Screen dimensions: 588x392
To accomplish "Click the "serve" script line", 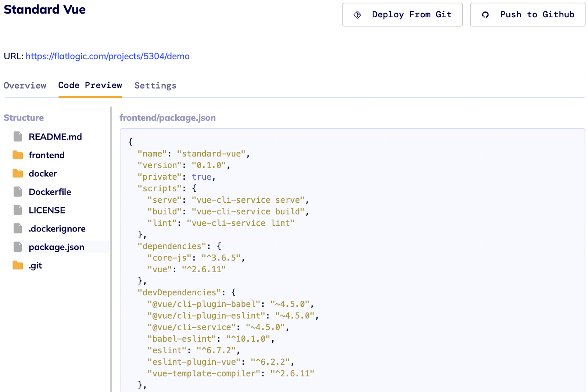I will tap(228, 200).
